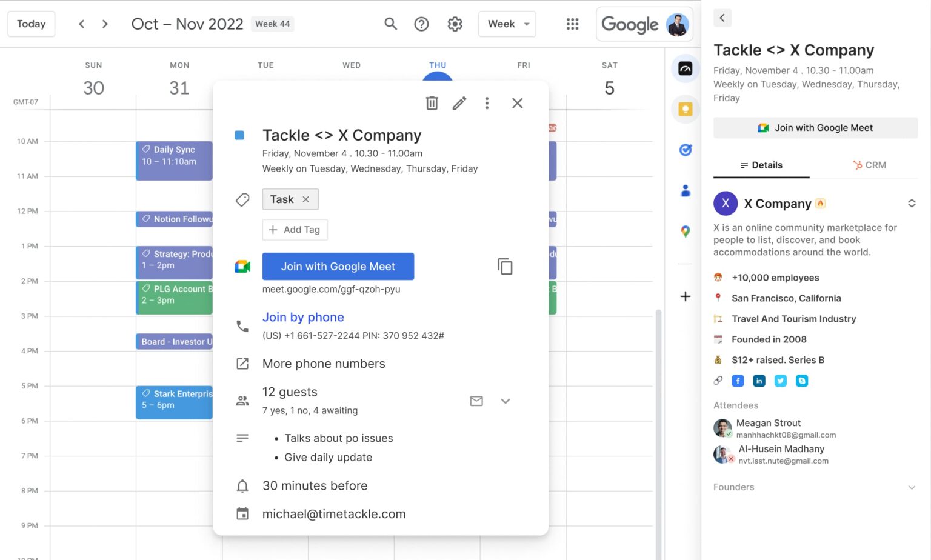Screen dimensions: 931x560
Task: Open PLG Account event 2–3pm
Action: (175, 298)
